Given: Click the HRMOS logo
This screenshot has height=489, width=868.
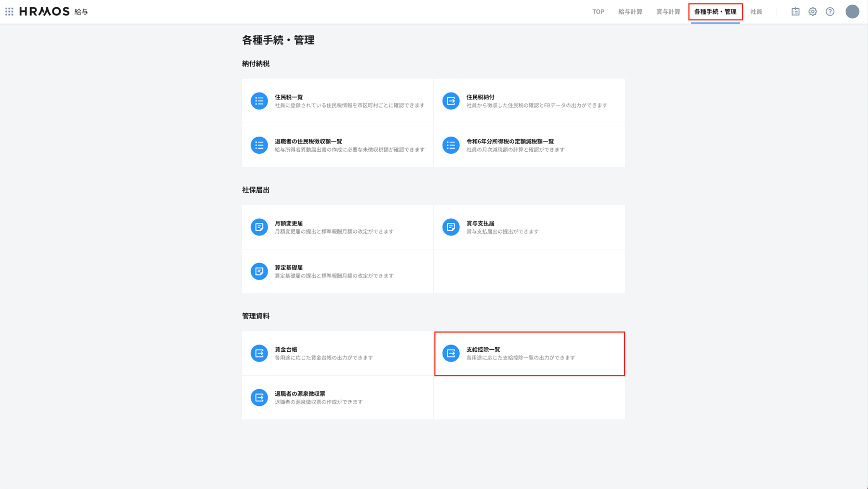Looking at the screenshot, I should (x=44, y=11).
